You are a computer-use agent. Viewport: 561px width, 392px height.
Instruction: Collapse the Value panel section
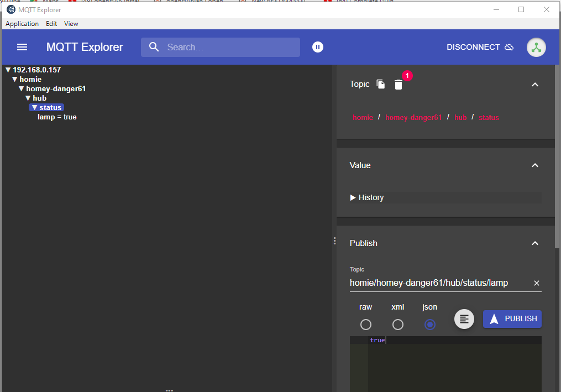(x=535, y=165)
